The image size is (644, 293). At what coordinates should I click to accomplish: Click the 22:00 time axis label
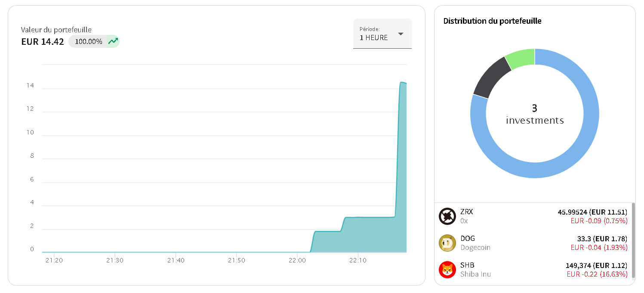coord(297,260)
